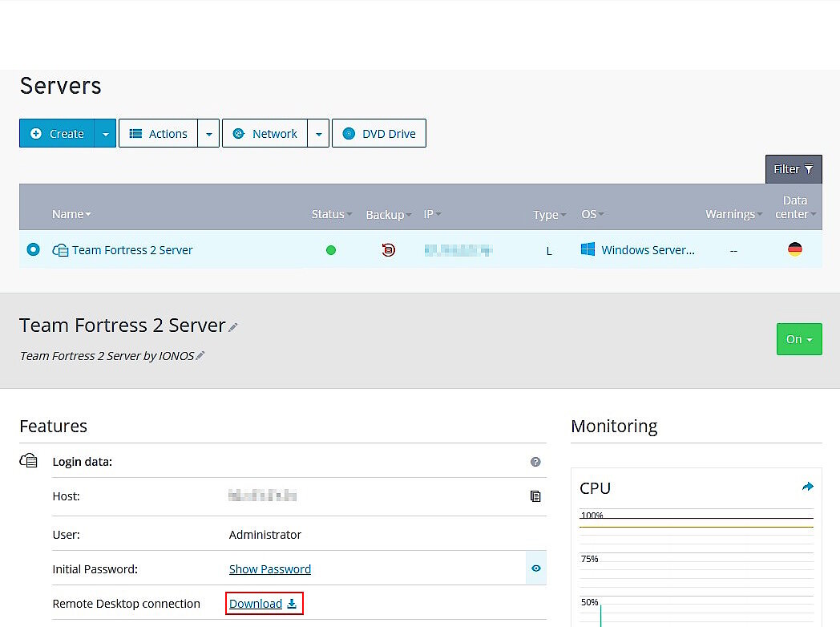Select the Team Fortress 2 Server radio button
This screenshot has width=840, height=627.
pos(33,249)
